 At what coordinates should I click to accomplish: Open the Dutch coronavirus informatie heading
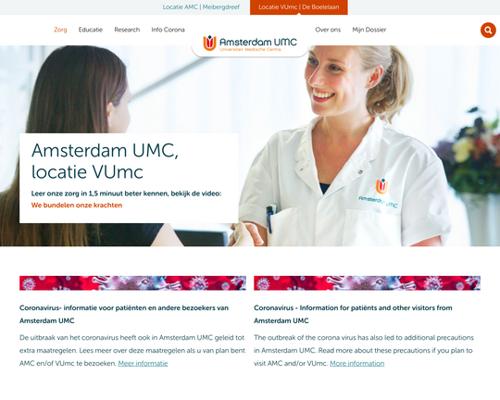coord(124,314)
